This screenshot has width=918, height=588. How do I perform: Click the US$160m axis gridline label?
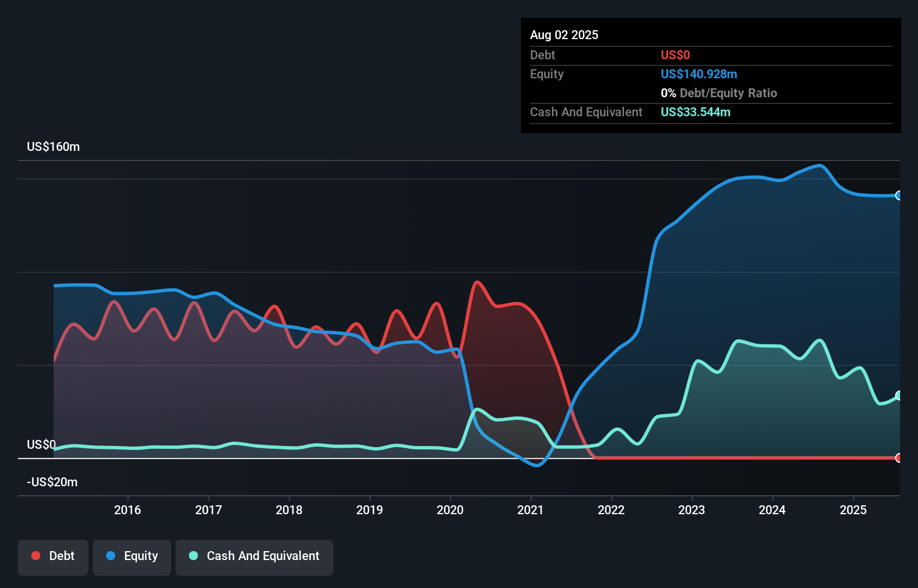click(54, 146)
